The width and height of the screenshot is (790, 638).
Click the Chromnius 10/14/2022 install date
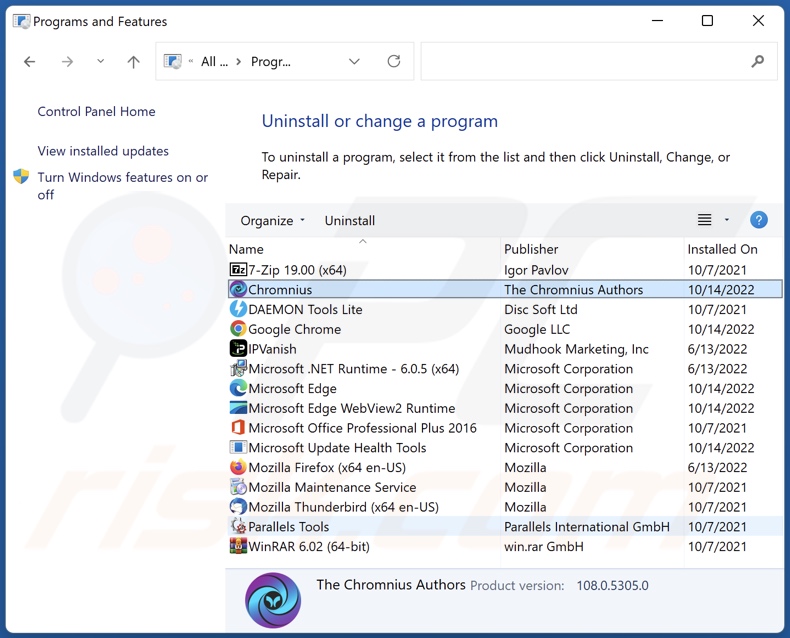[x=721, y=289]
